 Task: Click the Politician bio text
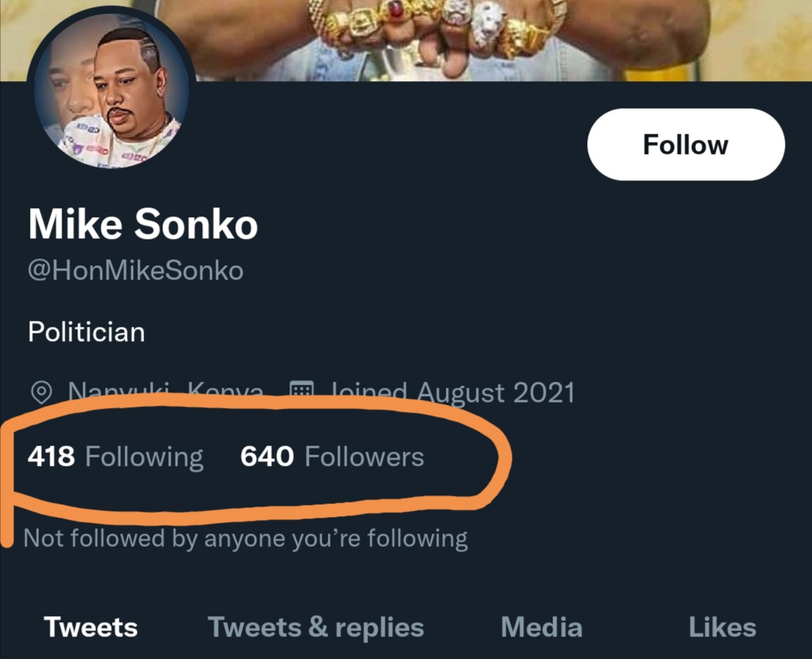point(86,332)
